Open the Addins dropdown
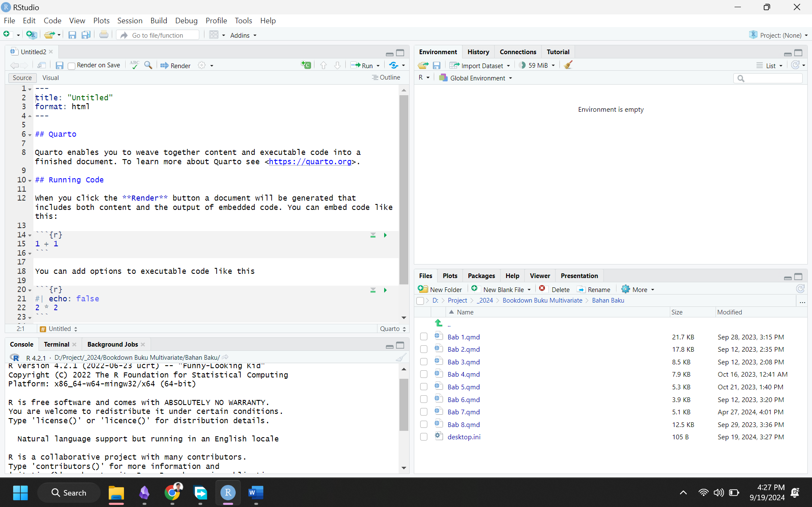 click(243, 35)
